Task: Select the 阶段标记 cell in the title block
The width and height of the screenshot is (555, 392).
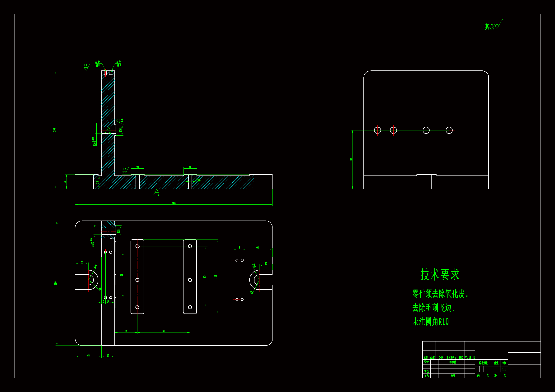Action: (x=484, y=363)
